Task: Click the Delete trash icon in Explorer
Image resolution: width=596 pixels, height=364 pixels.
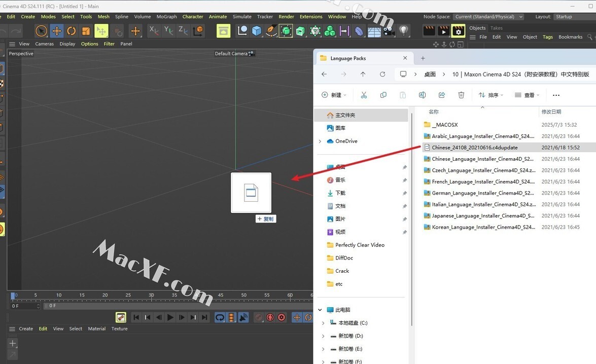Action: coord(461,95)
